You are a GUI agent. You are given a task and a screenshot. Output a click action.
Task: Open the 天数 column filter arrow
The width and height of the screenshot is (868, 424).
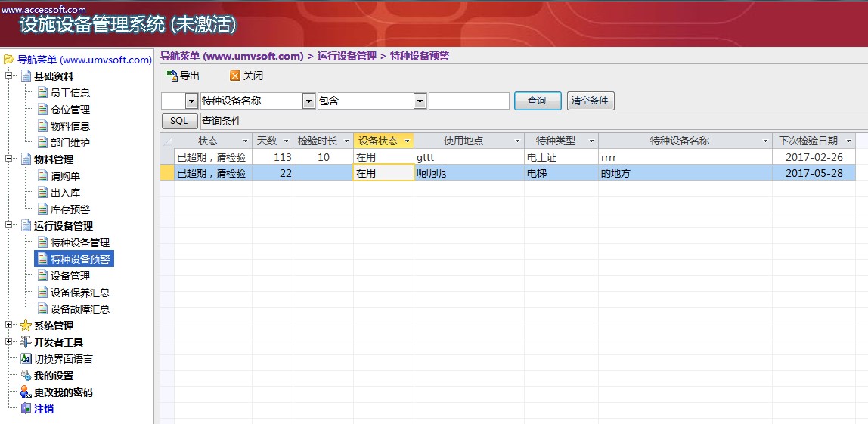(x=287, y=141)
